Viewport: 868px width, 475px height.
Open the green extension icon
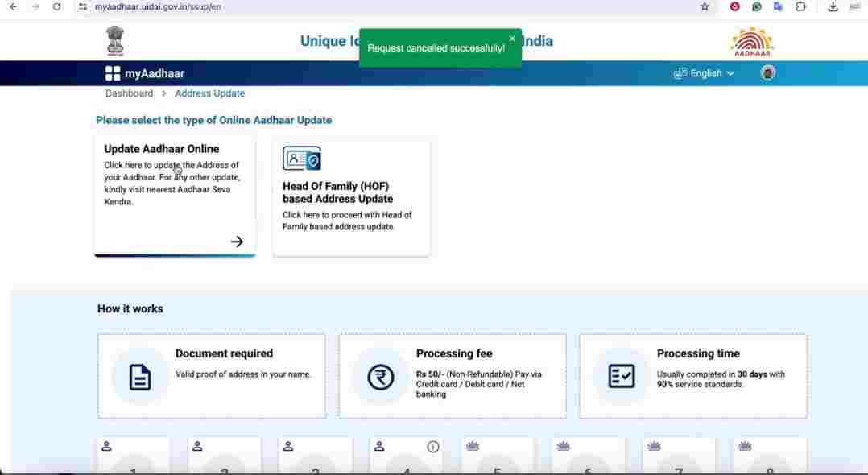[756, 7]
